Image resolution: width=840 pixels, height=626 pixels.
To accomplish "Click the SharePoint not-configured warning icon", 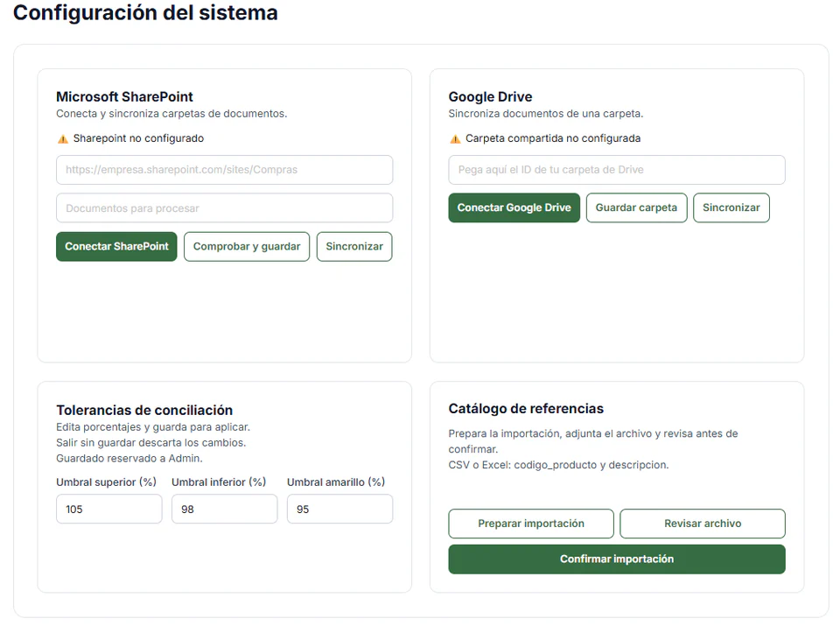I will click(x=63, y=139).
